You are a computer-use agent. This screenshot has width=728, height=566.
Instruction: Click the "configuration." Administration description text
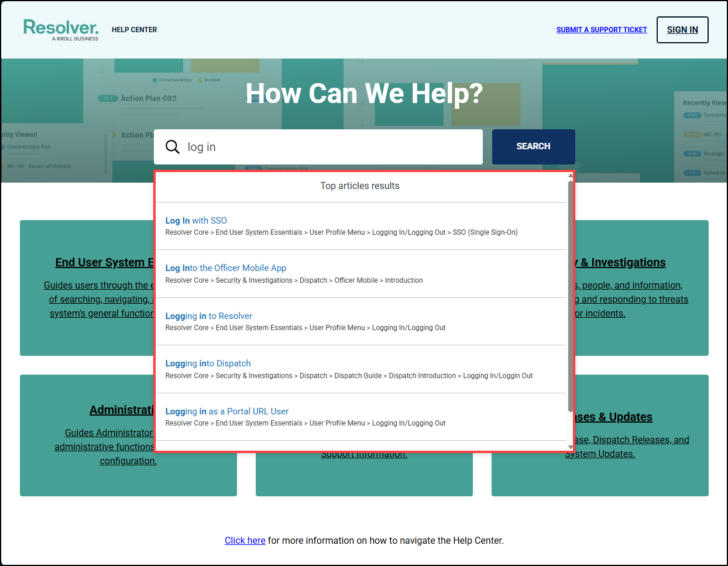(128, 461)
